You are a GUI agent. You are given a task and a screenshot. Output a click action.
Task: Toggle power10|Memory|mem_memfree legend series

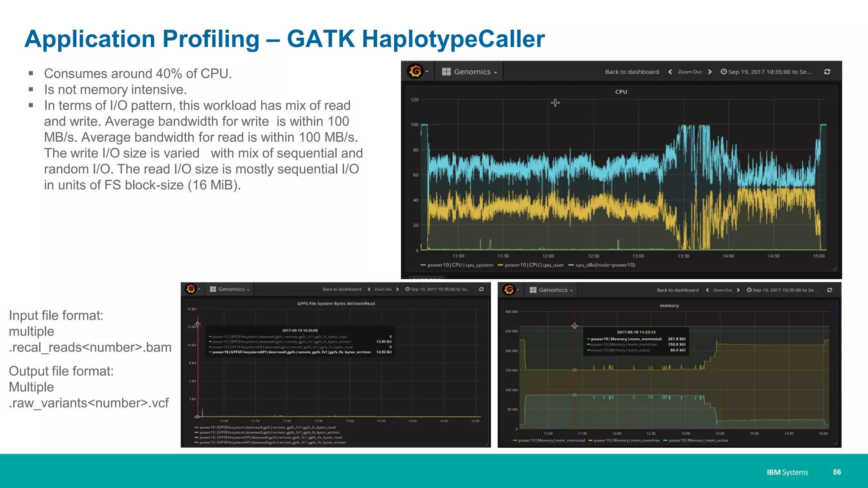pos(624,441)
